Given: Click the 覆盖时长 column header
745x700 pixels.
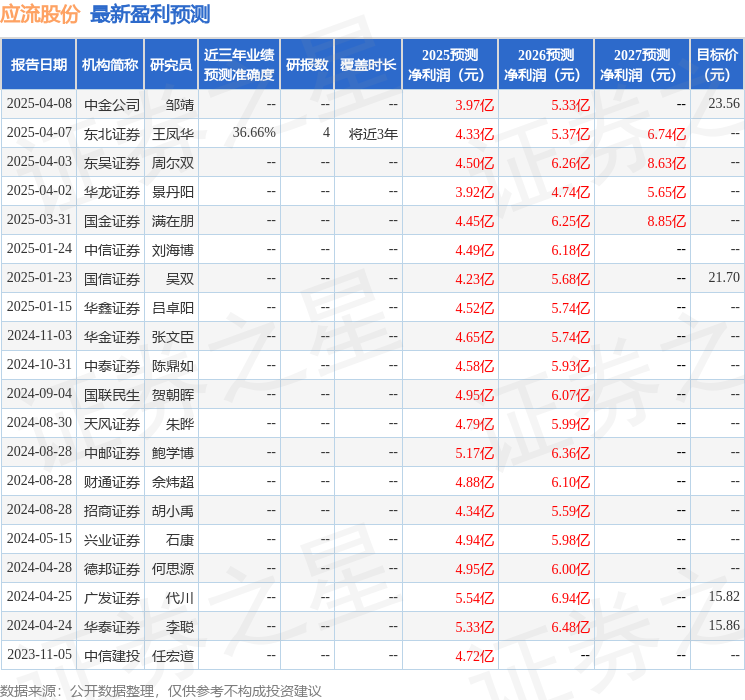Looking at the screenshot, I should [x=368, y=65].
